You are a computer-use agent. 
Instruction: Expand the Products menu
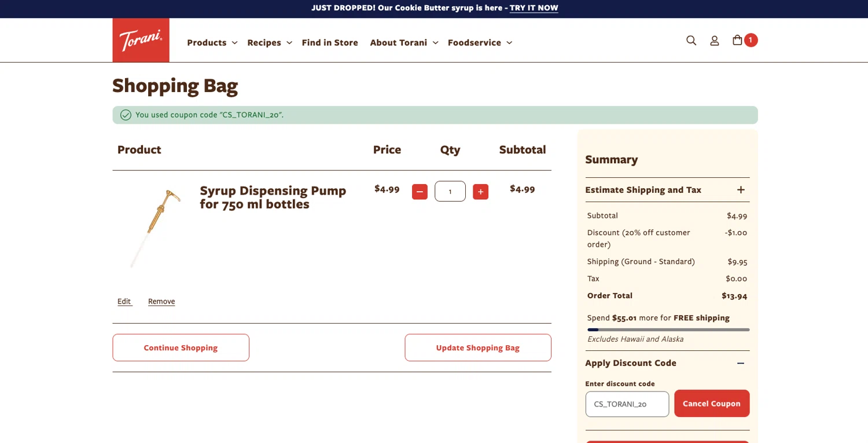212,42
